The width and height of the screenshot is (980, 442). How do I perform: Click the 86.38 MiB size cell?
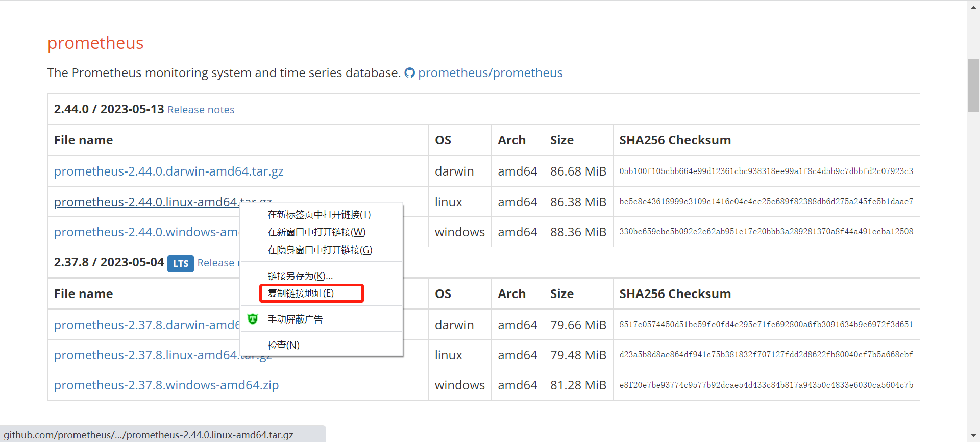click(x=578, y=202)
